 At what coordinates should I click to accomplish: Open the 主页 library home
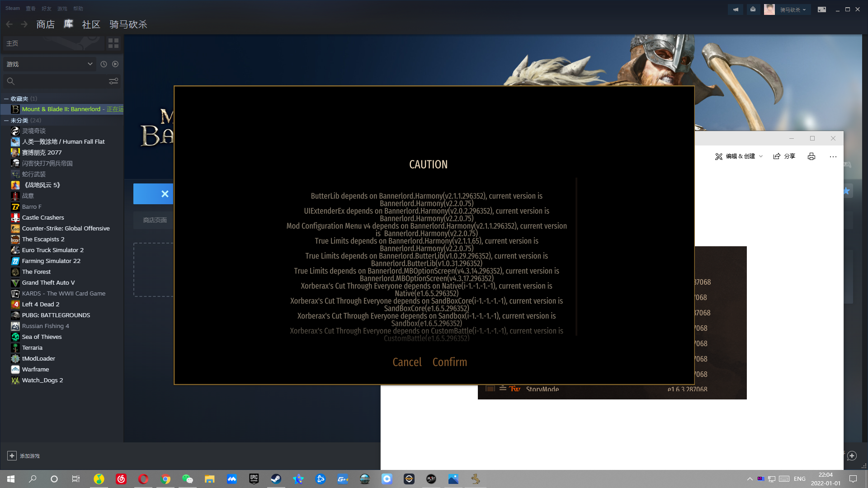point(53,43)
